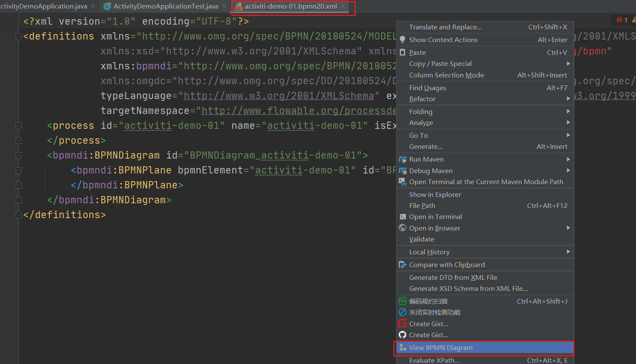Click the xmlns:bpmndi attribute text
This screenshot has height=364, width=636.
click(136, 66)
